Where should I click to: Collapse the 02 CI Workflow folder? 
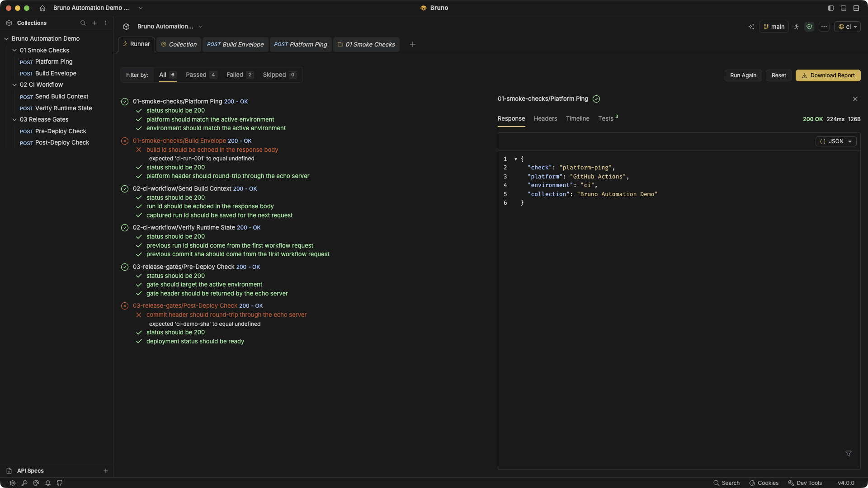[14, 85]
